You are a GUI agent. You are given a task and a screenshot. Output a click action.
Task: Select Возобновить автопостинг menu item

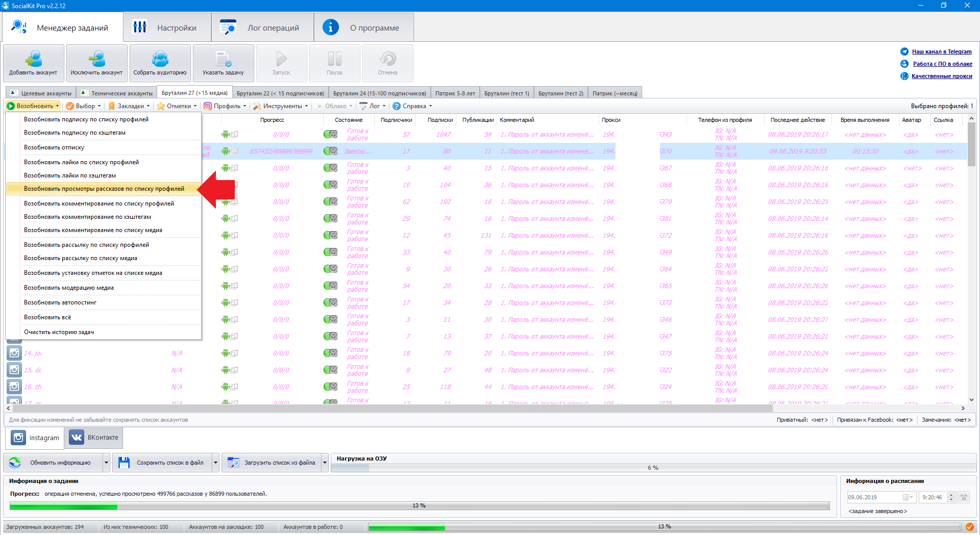pos(104,302)
